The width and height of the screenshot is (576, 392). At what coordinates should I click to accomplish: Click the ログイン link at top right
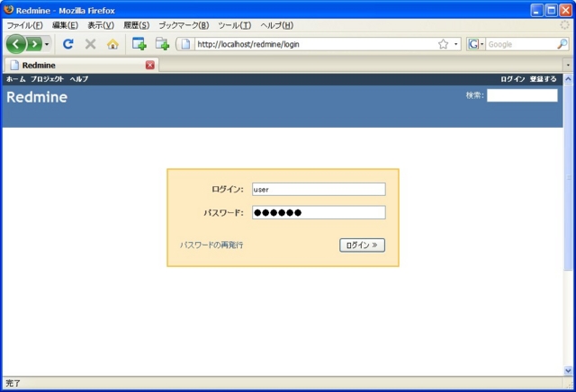[x=512, y=79]
